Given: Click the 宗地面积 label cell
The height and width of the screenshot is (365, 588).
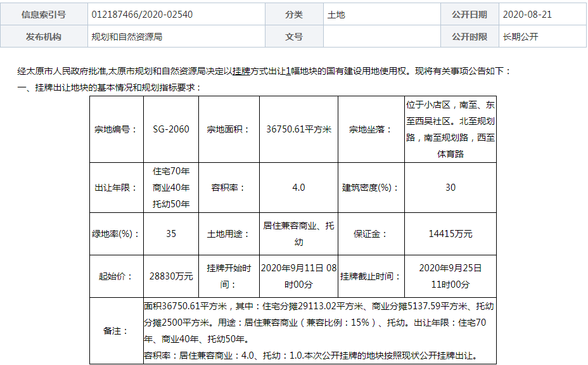Looking at the screenshot, I should click(229, 129).
